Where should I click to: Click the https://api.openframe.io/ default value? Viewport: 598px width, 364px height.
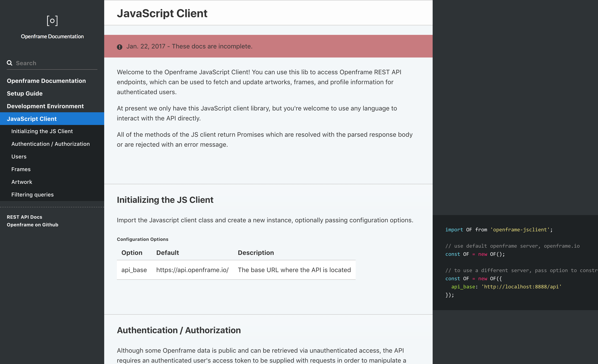192,270
